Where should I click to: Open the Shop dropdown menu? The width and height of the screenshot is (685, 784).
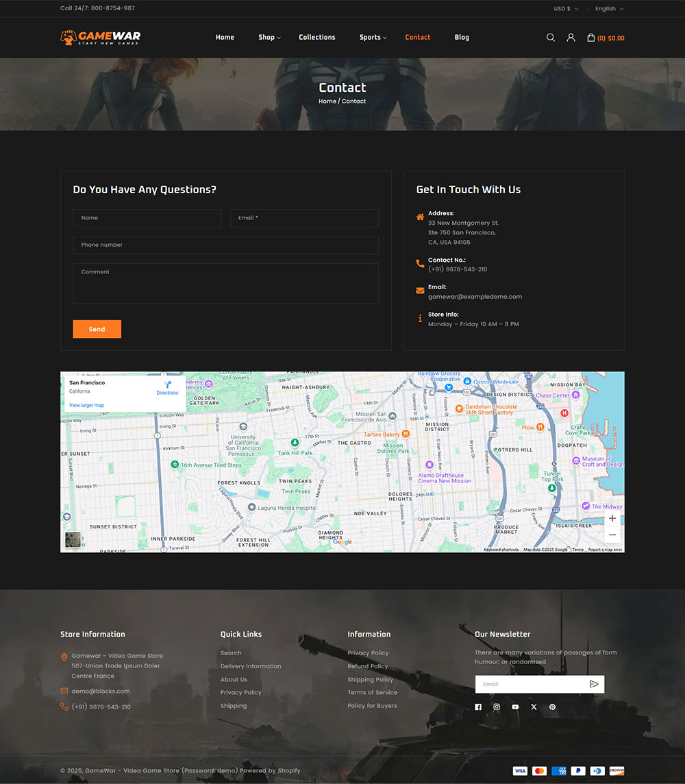click(269, 38)
